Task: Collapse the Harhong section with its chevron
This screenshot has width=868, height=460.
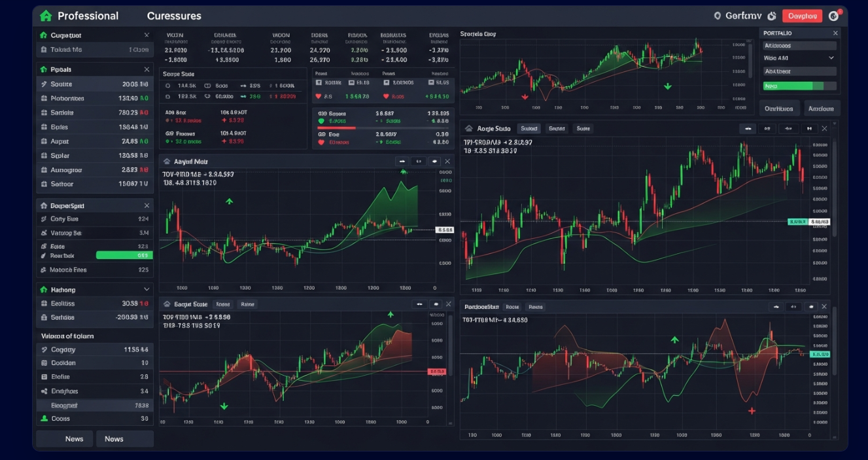Action: [x=147, y=289]
